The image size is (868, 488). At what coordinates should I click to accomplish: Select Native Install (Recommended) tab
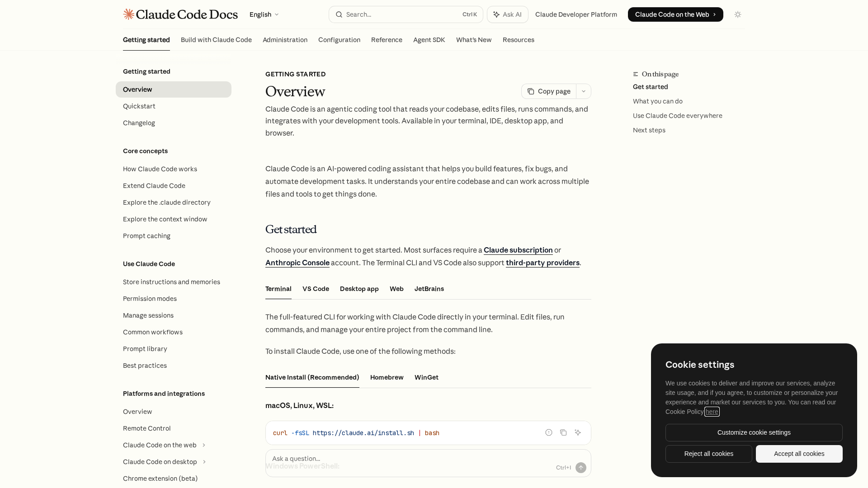312,377
